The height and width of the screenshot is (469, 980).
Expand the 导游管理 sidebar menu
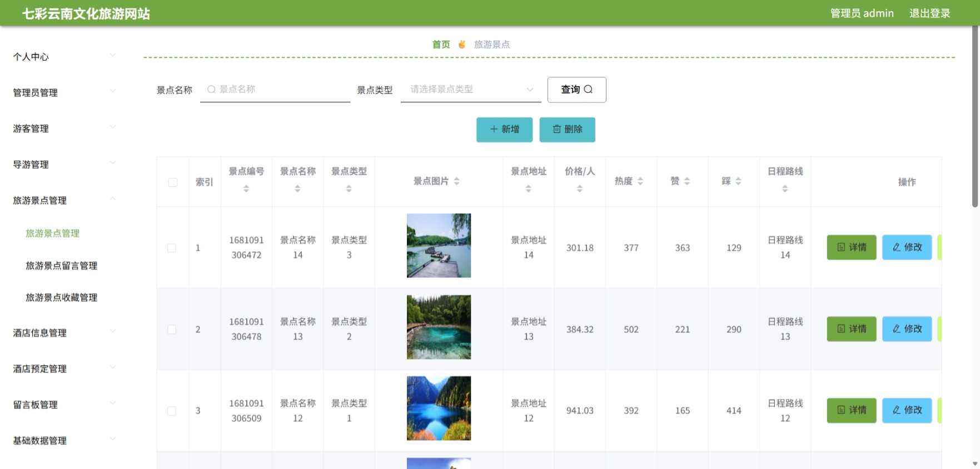coord(64,165)
